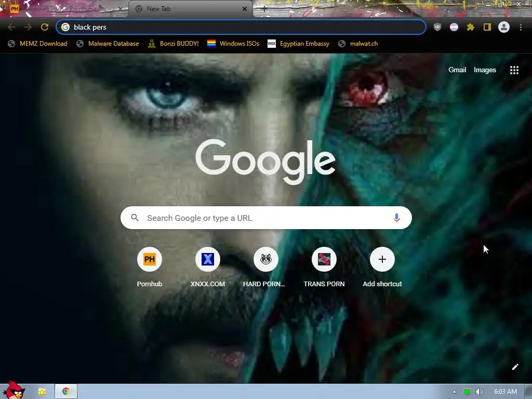The image size is (532, 399).
Task: Click the browser forward arrow
Action: [28, 27]
